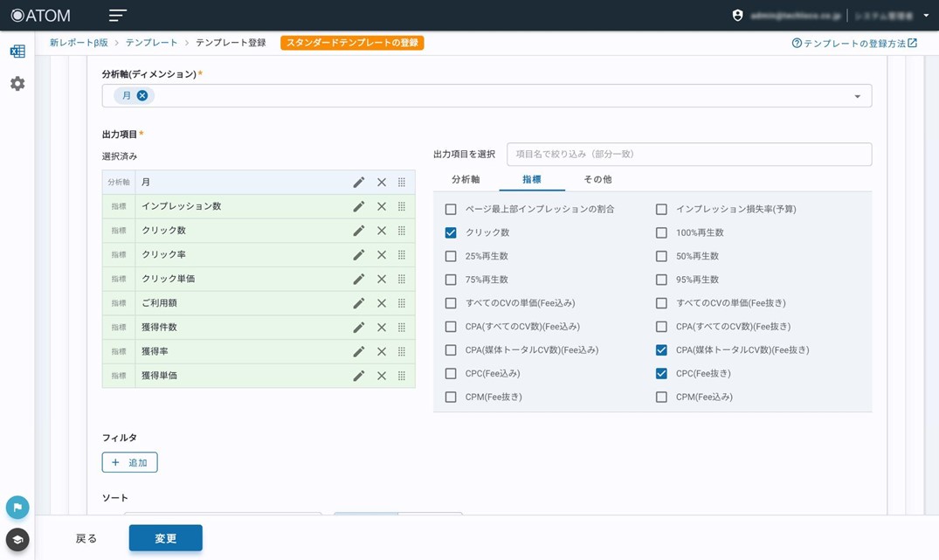The height and width of the screenshot is (560, 939).
Task: Edit the インプレッション数 row with pencil icon
Action: [x=358, y=207]
